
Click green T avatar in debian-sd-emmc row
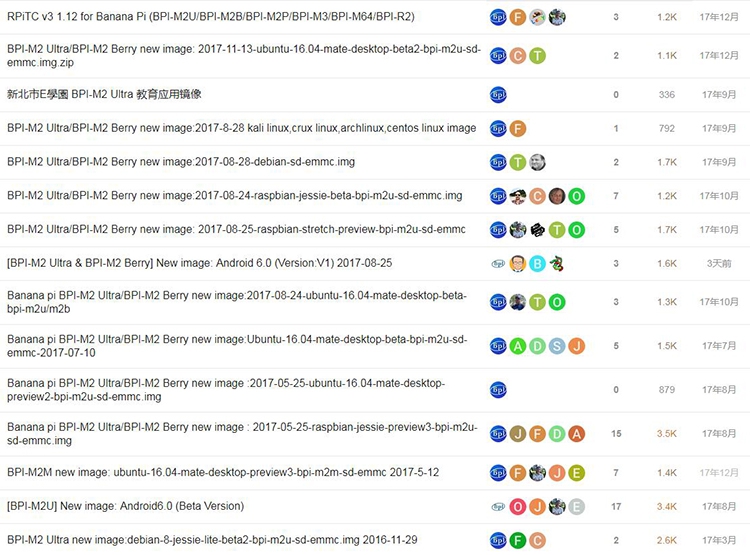click(x=518, y=162)
